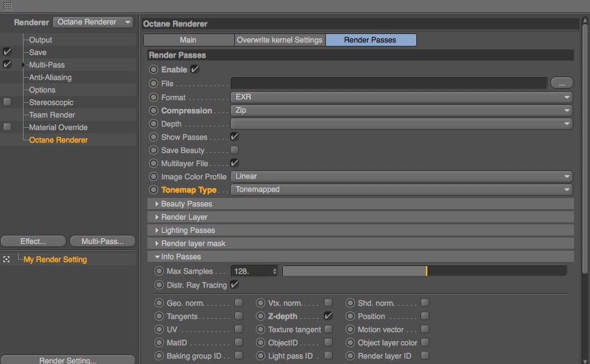This screenshot has width=590, height=364.
Task: Click the grip icon in top-left corner
Action: point(7,6)
